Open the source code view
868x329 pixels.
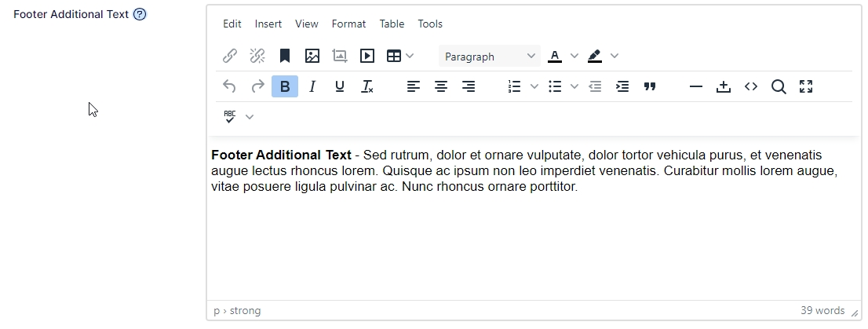pyautogui.click(x=751, y=87)
